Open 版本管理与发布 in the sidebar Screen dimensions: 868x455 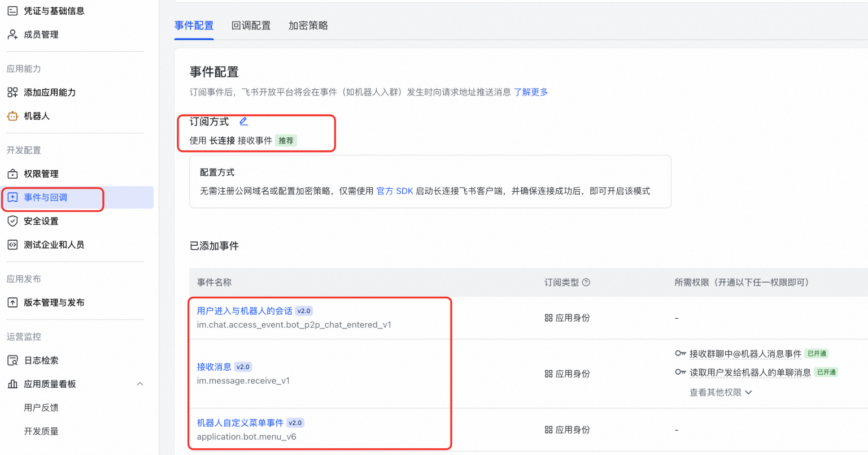click(54, 302)
